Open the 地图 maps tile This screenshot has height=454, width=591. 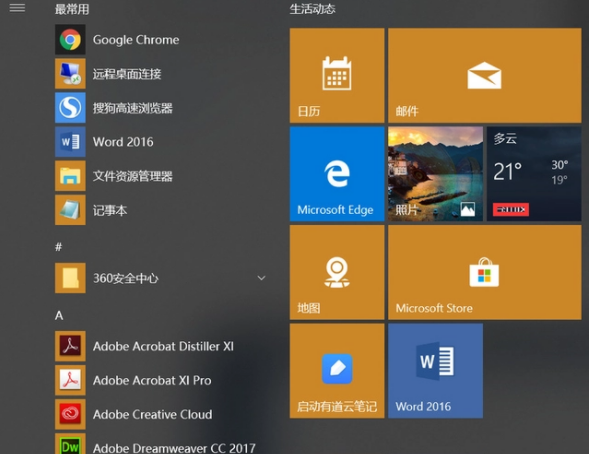337,272
